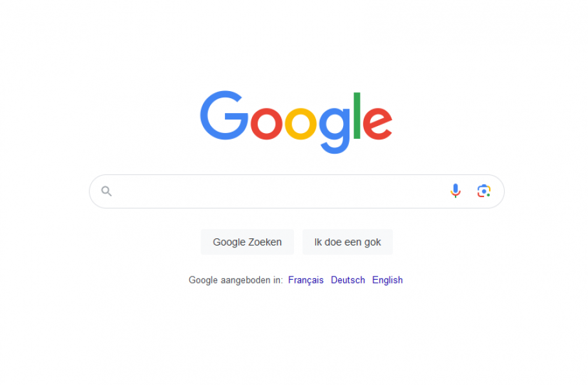588x385 pixels.
Task: Start voice search with microphone icon
Action: click(x=456, y=191)
